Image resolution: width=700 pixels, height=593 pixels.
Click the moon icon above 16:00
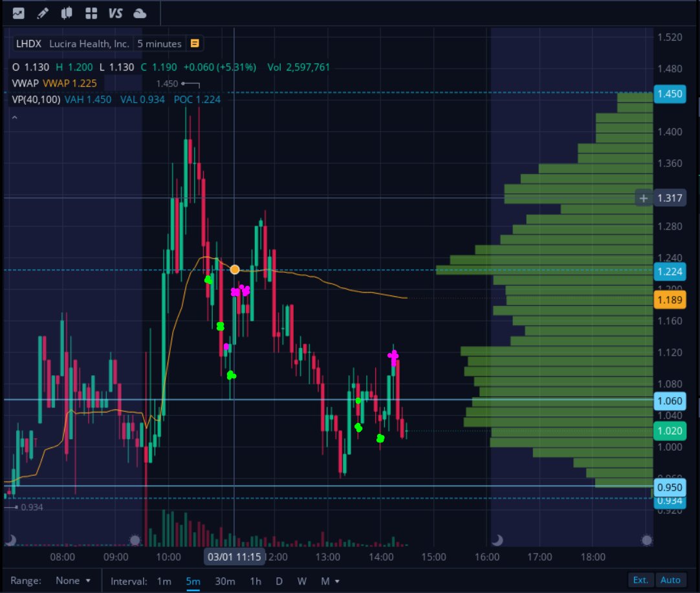tap(497, 541)
